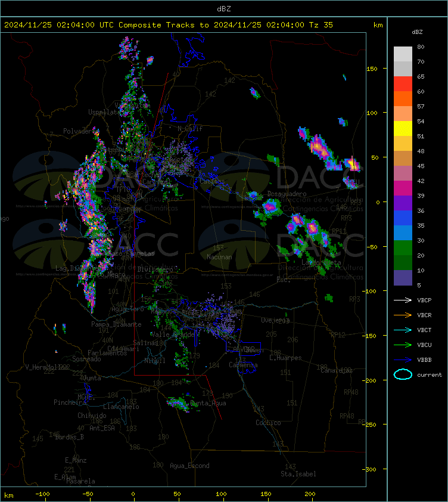Click the 'Llancanelo' place label
448x502 pixels.
click(x=122, y=407)
